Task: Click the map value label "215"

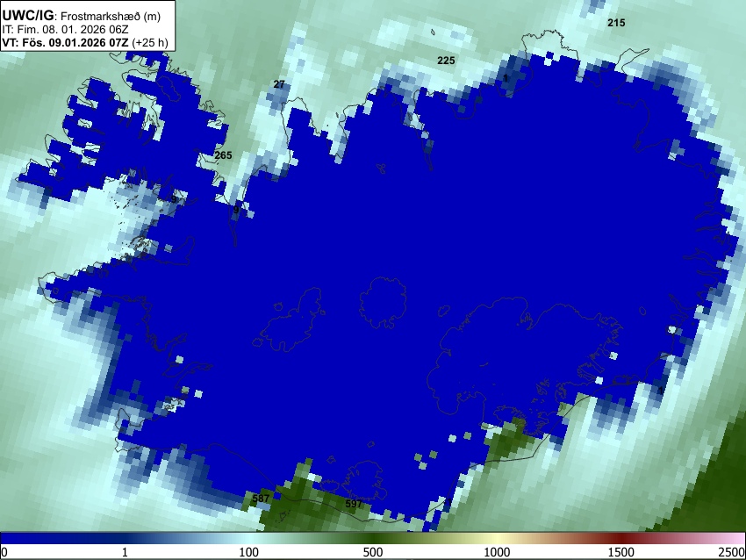Action: click(616, 23)
